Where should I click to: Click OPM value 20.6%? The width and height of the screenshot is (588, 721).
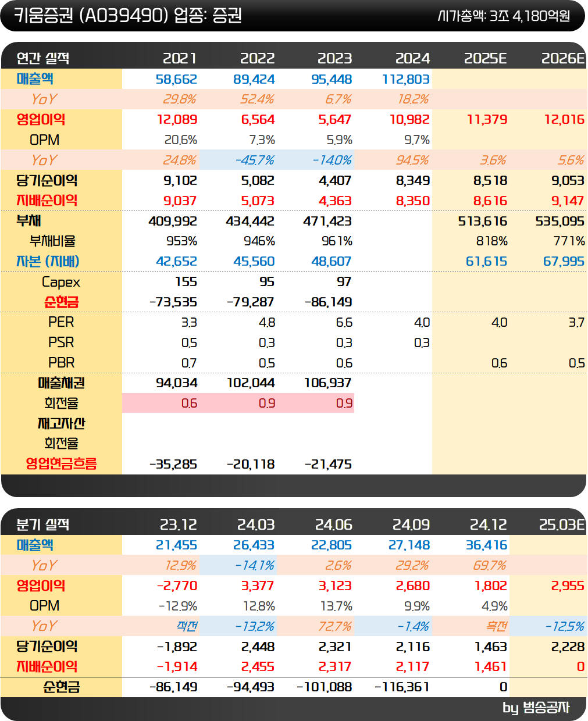point(181,140)
